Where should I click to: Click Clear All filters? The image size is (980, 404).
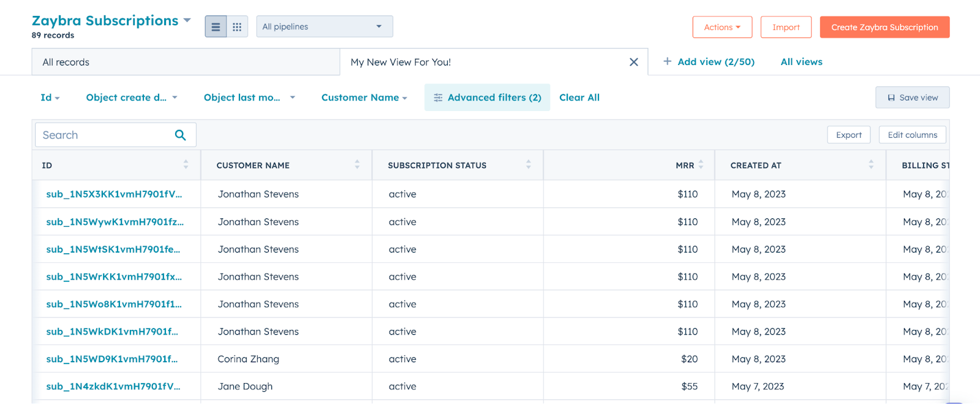click(579, 97)
